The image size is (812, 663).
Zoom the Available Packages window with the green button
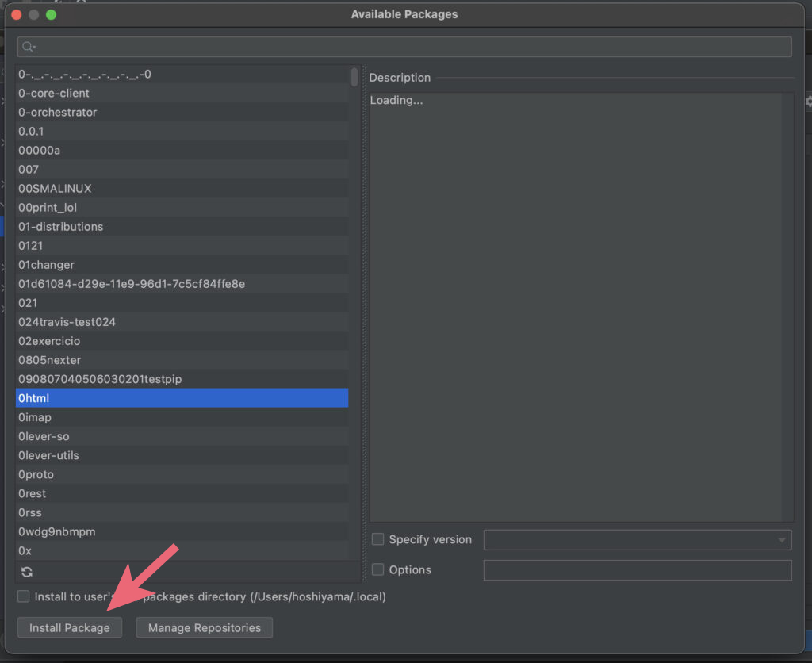[51, 14]
